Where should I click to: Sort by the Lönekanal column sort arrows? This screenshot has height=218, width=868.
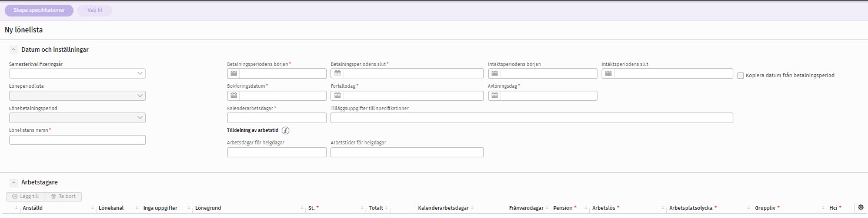[137, 208]
